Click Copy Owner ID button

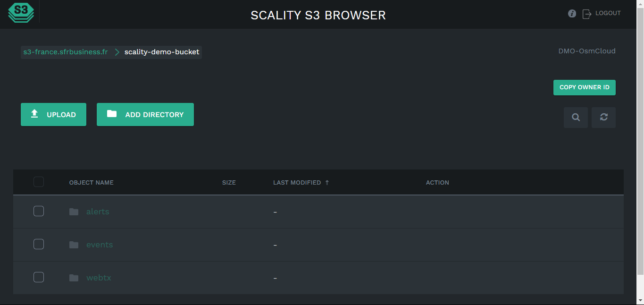click(585, 87)
